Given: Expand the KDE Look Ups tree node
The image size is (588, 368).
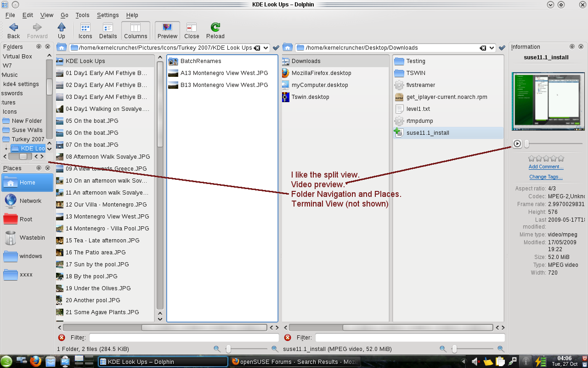Looking at the screenshot, I should tap(6, 149).
